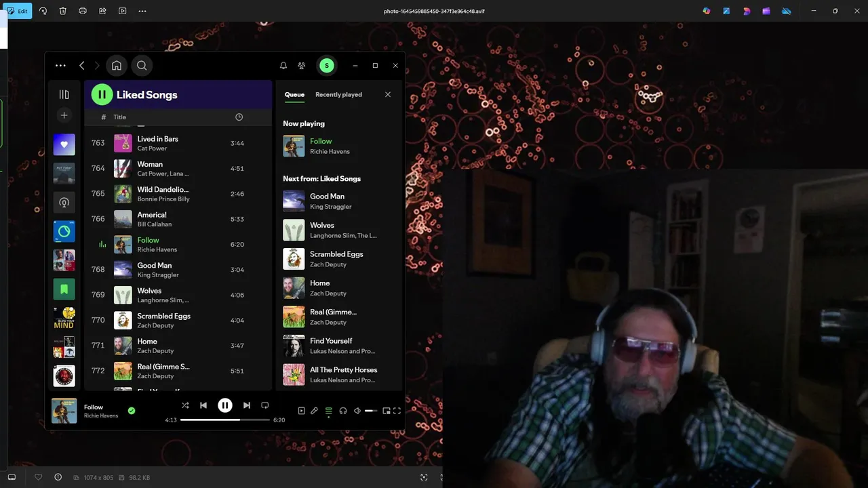The width and height of the screenshot is (868, 488).
Task: Open Richie Havens link in player bar
Action: (x=101, y=415)
